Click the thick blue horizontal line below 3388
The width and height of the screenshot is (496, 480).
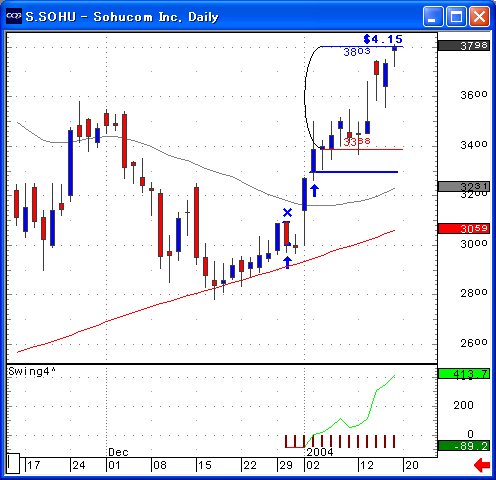point(354,172)
